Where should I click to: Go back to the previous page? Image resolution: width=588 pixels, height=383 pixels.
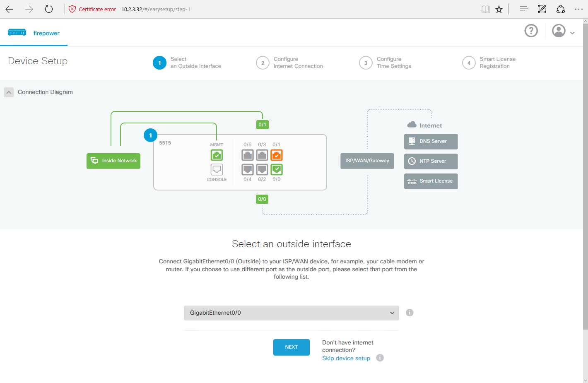click(x=10, y=9)
